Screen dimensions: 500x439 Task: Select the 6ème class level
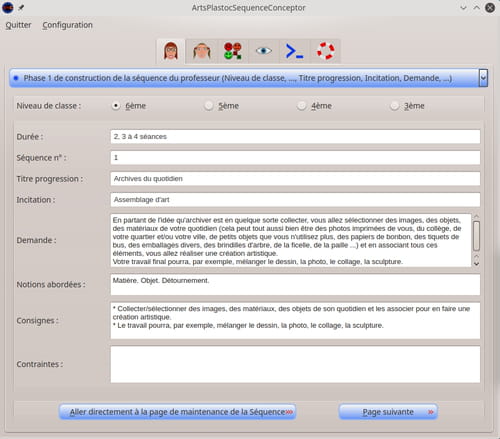[129, 106]
